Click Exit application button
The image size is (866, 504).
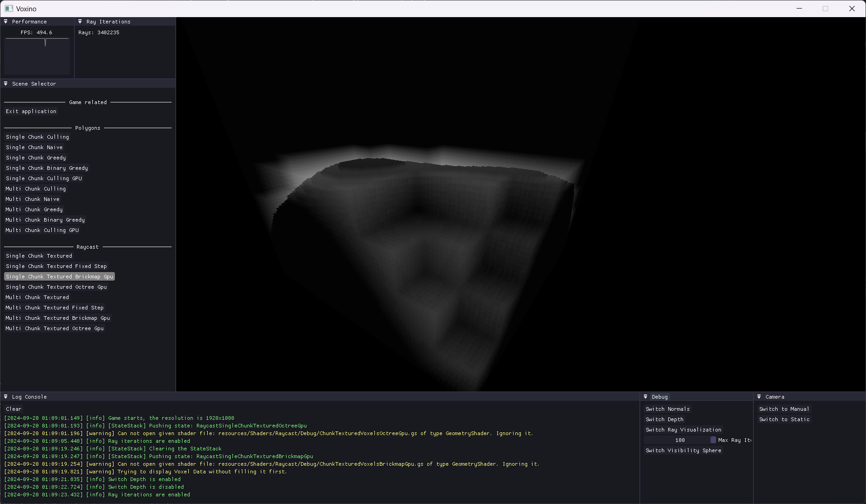[x=31, y=111]
